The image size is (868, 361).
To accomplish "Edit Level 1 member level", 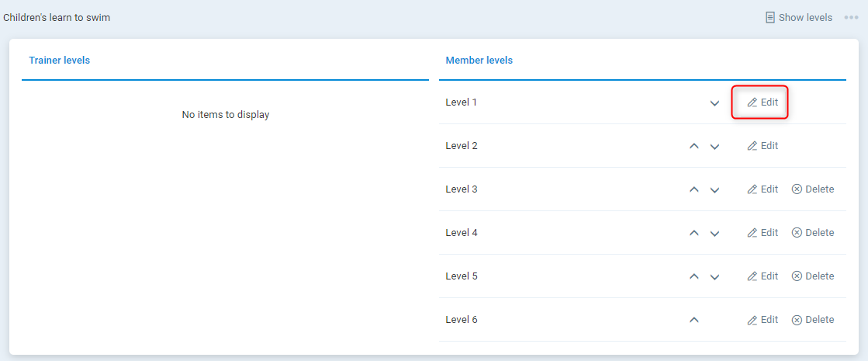I will (x=762, y=102).
